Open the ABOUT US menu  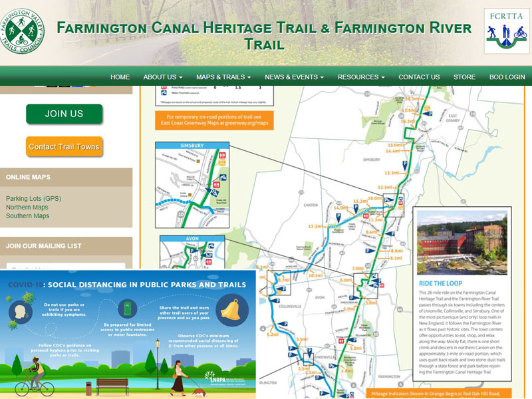pos(162,77)
